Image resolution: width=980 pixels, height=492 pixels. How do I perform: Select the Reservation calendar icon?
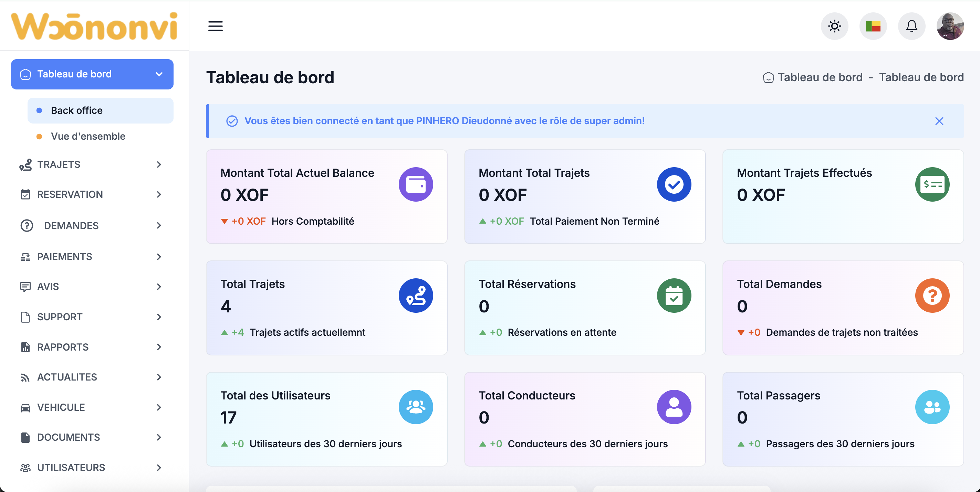pos(25,194)
